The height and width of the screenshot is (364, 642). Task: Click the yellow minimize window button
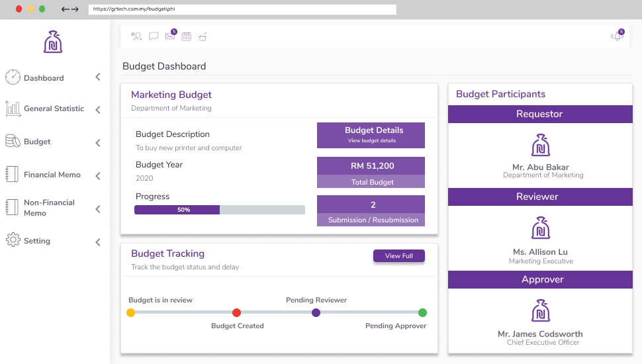coord(30,9)
